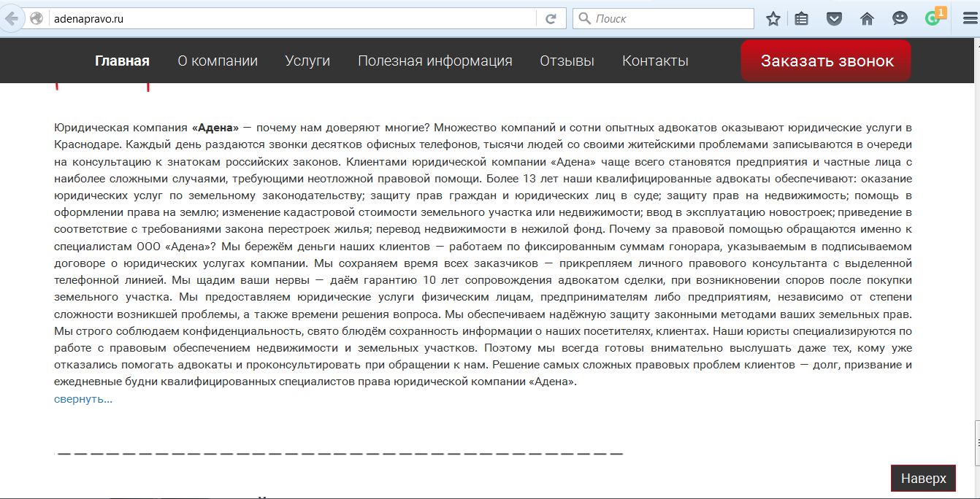The width and height of the screenshot is (980, 499).
Task: Open the smiley chat icon in toolbar
Action: (900, 19)
